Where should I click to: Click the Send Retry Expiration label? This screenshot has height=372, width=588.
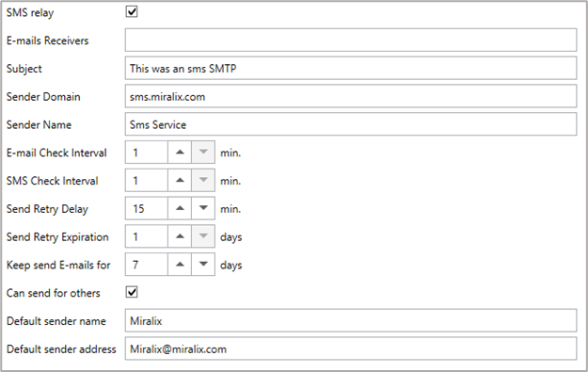point(57,237)
